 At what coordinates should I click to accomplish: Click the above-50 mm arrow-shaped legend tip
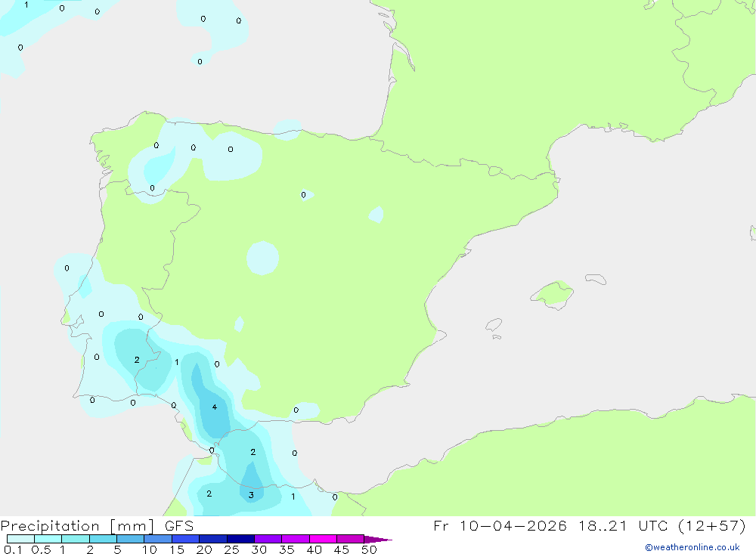coord(377,540)
